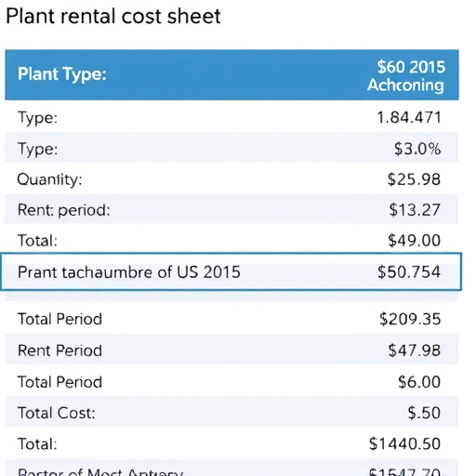The image size is (476, 476).
Task: Select the value 1.84.471
Action: (409, 117)
